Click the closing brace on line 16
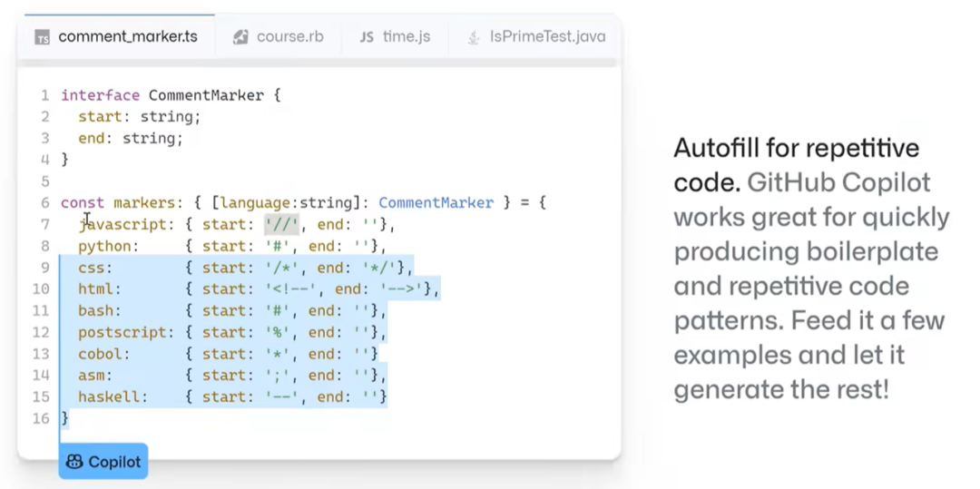Image resolution: width=980 pixels, height=489 pixels. [65, 418]
